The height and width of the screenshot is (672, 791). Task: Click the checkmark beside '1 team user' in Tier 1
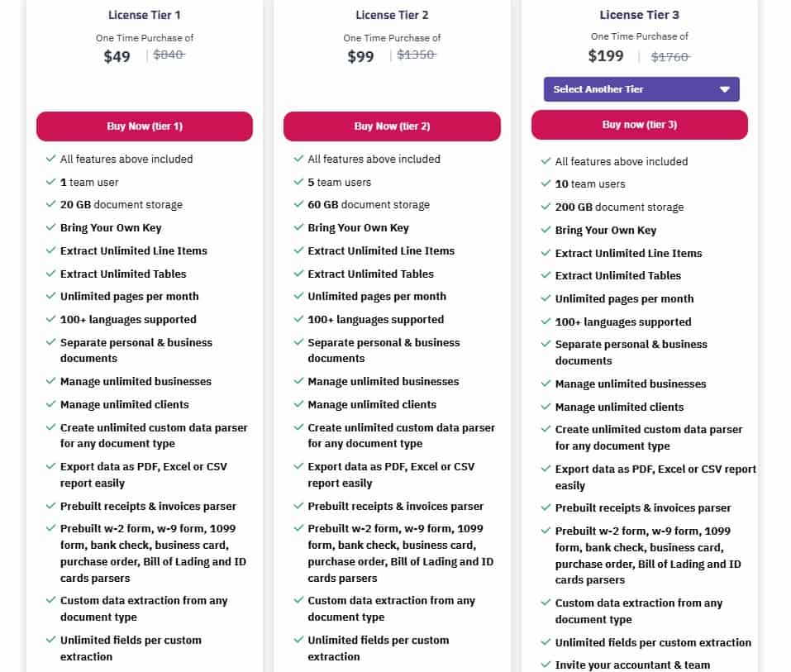point(50,182)
